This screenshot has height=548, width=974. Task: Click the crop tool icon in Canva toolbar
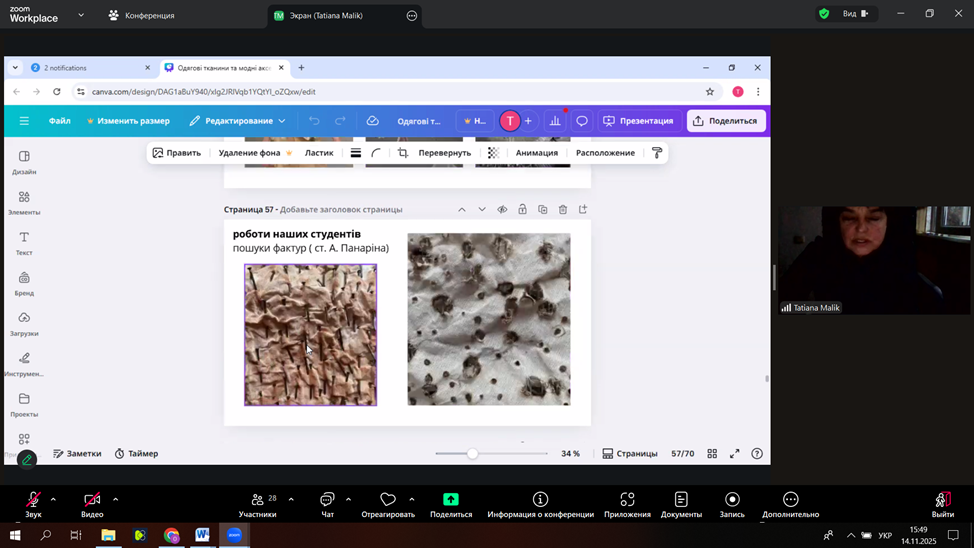(403, 153)
